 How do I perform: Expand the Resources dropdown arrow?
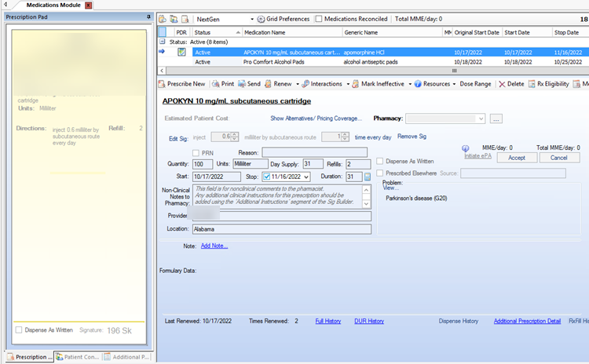click(454, 84)
